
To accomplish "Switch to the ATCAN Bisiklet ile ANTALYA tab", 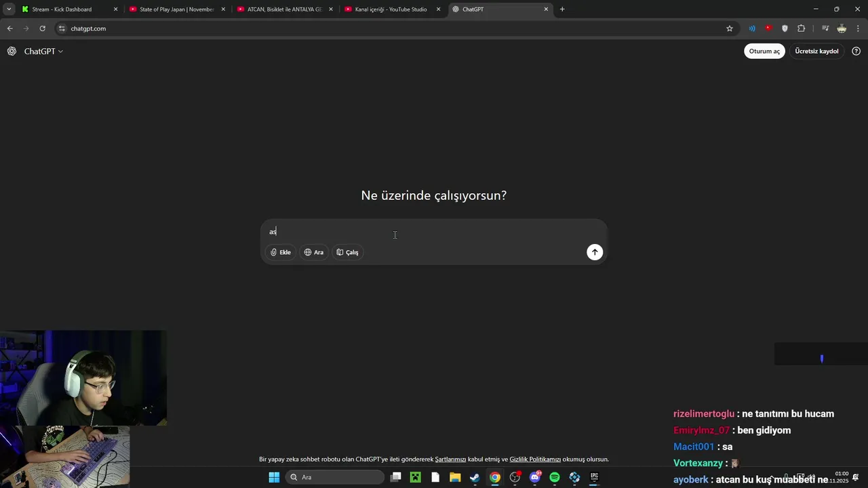I will pyautogui.click(x=284, y=9).
